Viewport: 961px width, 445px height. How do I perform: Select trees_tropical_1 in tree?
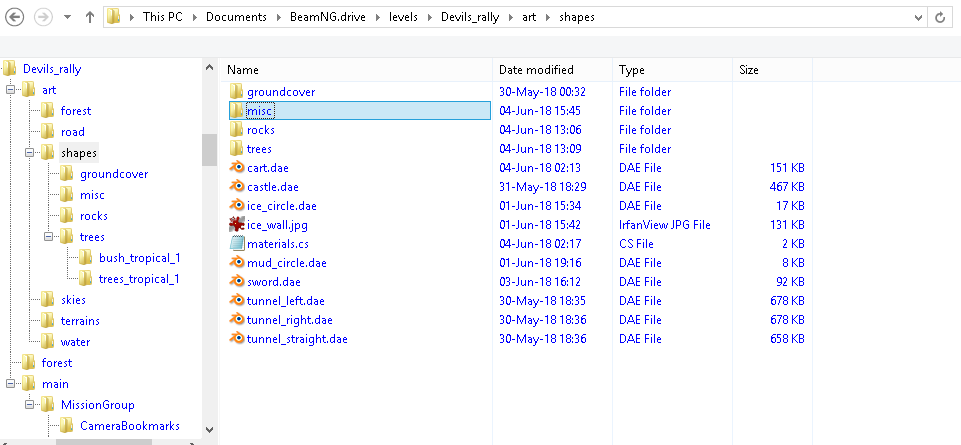click(139, 279)
